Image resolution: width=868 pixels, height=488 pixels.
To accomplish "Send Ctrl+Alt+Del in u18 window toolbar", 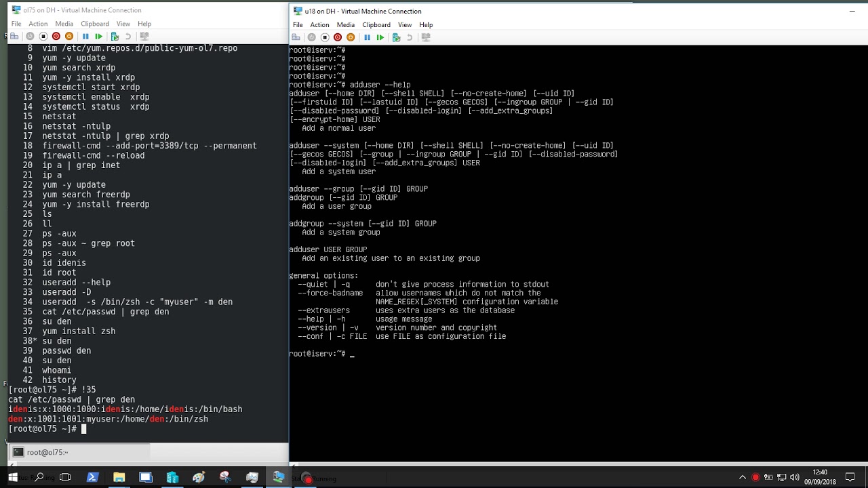I will (x=296, y=37).
